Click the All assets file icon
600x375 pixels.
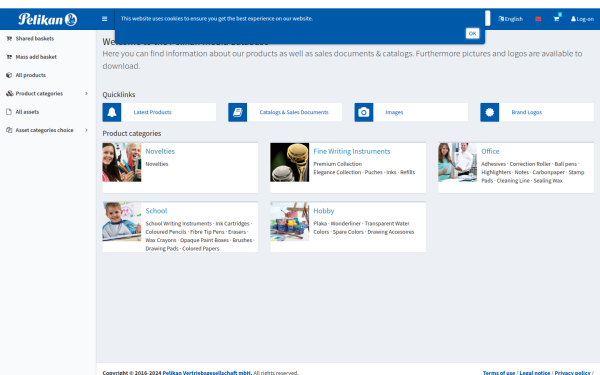(9, 112)
